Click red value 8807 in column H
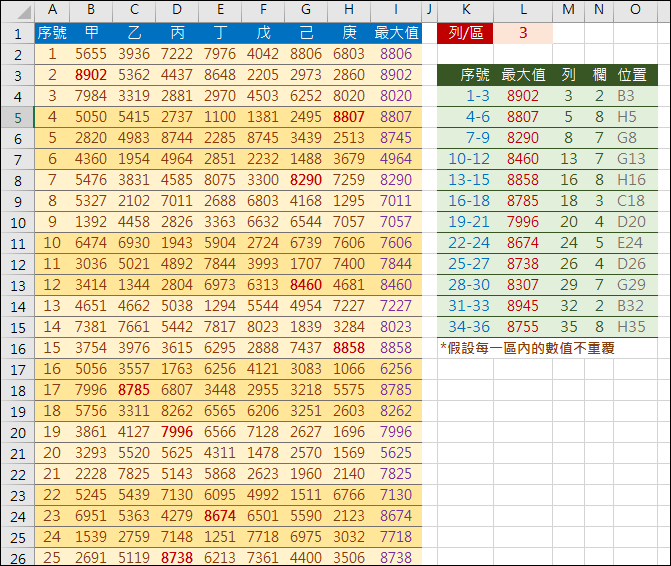The height and width of the screenshot is (566, 671). point(349,117)
